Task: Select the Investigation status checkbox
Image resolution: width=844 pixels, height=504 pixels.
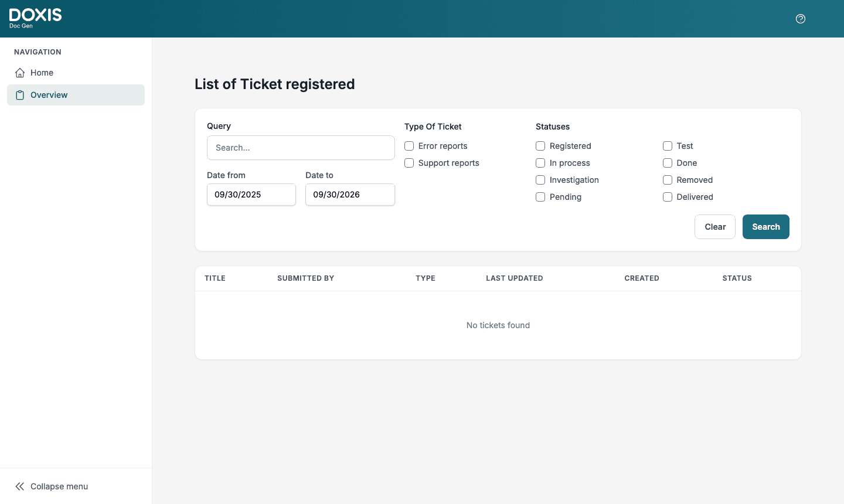Action: (x=540, y=180)
